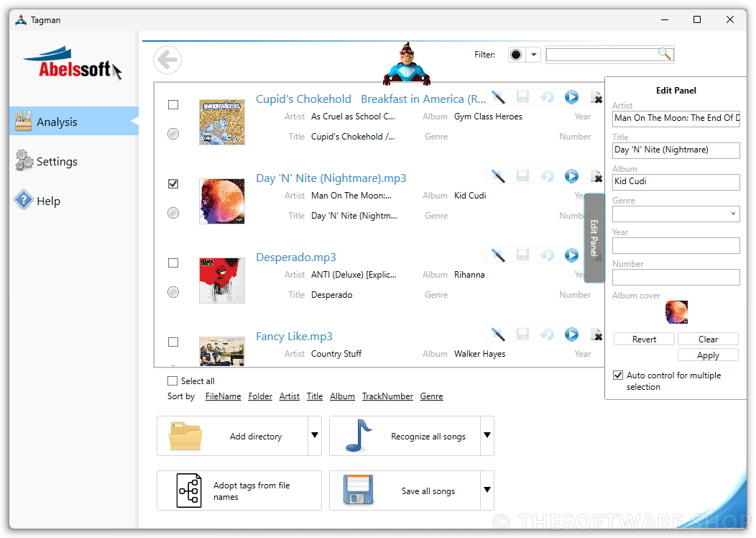The height and width of the screenshot is (538, 756).
Task: Click the undo icon for Desperado.mp3
Action: click(x=547, y=255)
